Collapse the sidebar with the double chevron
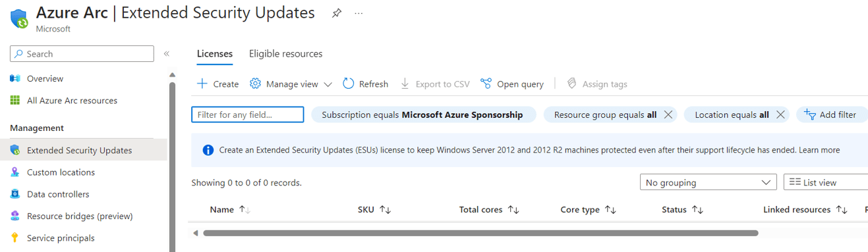Screen dimensions: 868x252 (x=167, y=54)
